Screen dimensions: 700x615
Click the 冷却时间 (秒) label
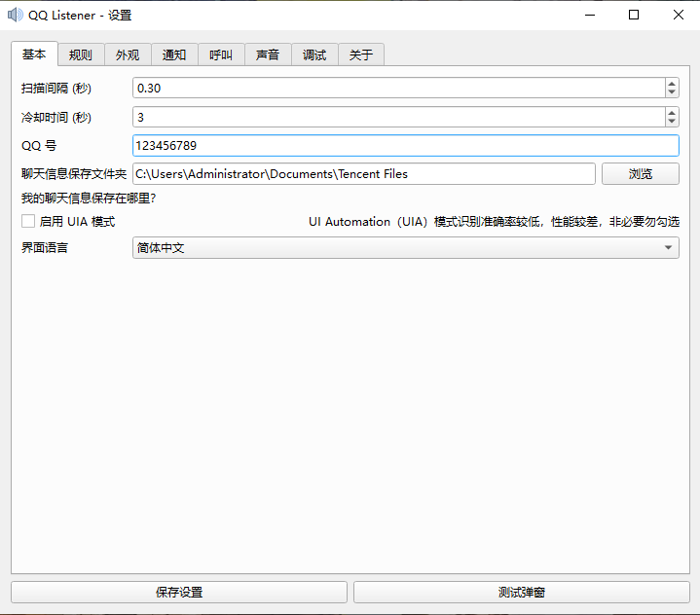click(56, 118)
